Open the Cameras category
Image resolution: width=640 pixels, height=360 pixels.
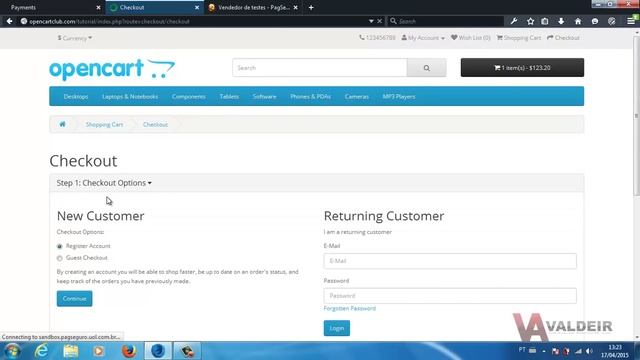click(356, 97)
